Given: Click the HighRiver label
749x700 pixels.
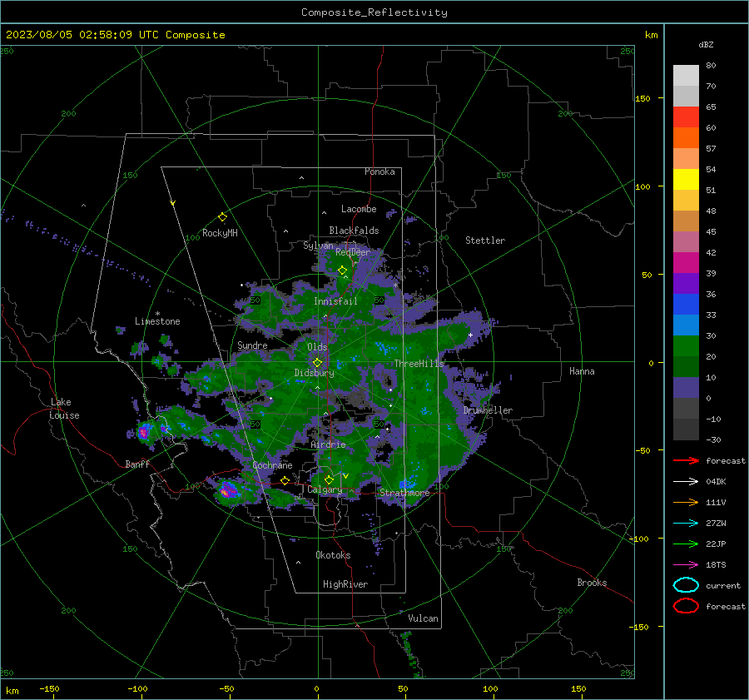Looking at the screenshot, I should [x=345, y=584].
